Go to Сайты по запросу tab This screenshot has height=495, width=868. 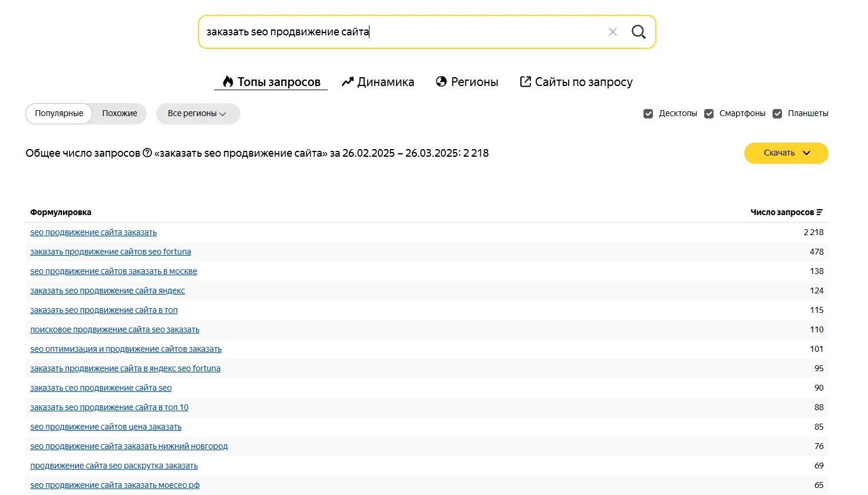click(576, 82)
